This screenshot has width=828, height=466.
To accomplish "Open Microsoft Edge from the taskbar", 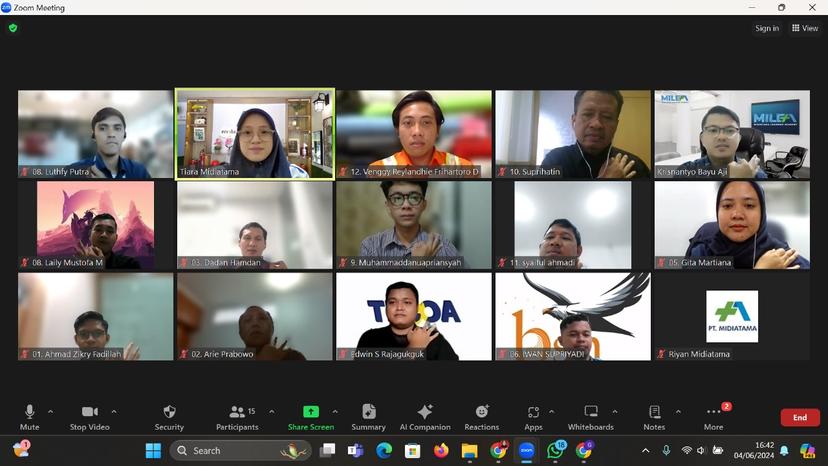I will pyautogui.click(x=384, y=451).
